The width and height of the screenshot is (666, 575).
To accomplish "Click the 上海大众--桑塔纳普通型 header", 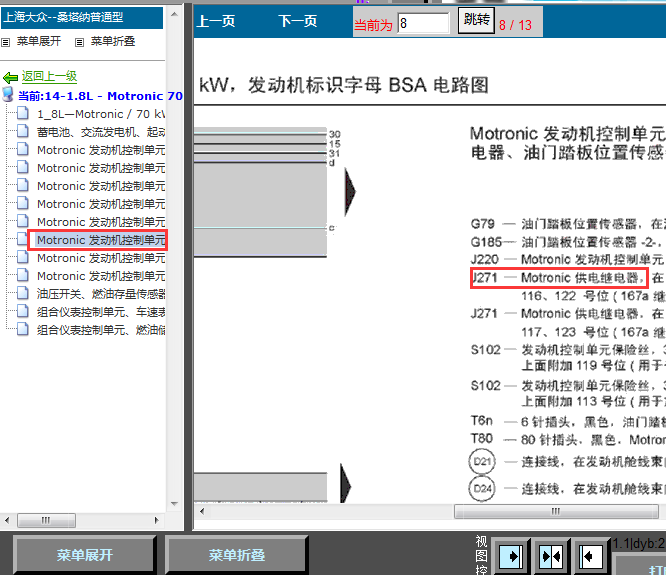I will (x=82, y=17).
